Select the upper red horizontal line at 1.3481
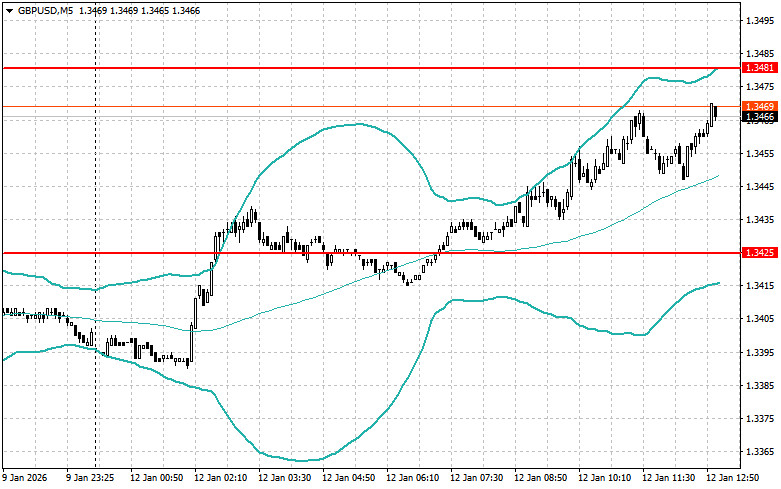This screenshot has height=489, width=781. coord(371,68)
